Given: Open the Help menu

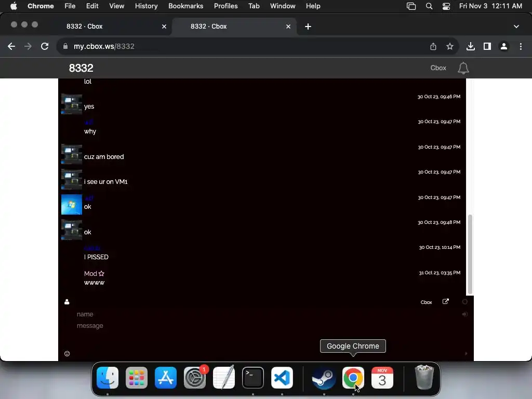Looking at the screenshot, I should (x=313, y=6).
